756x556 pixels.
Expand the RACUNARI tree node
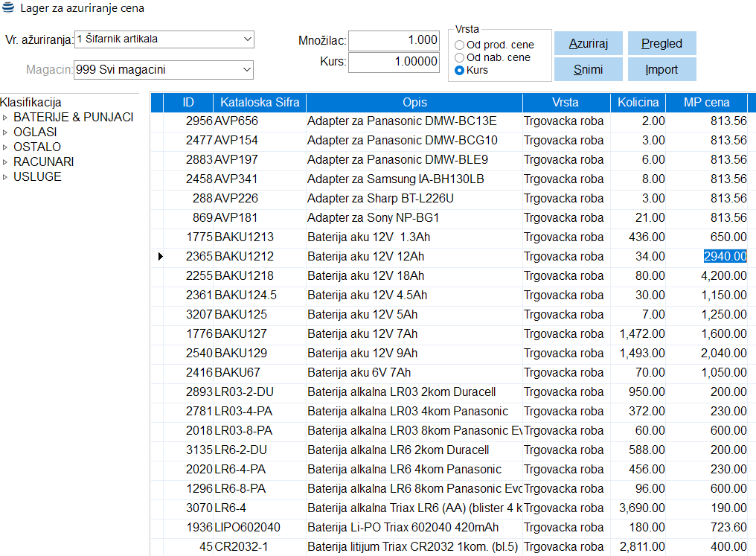(x=5, y=162)
